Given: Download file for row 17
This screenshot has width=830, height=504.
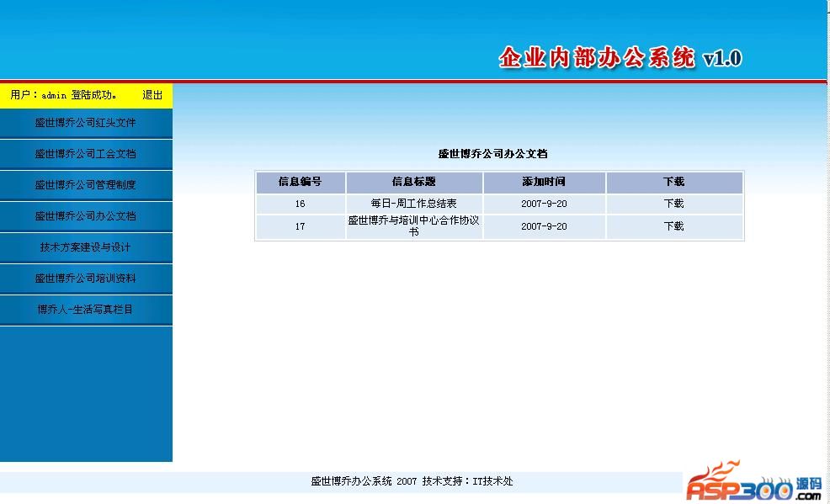Looking at the screenshot, I should tap(673, 226).
